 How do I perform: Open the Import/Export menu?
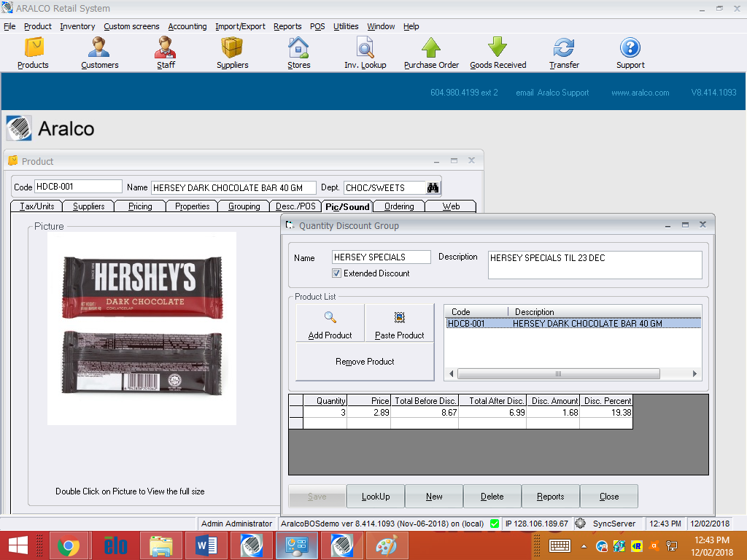tap(240, 26)
